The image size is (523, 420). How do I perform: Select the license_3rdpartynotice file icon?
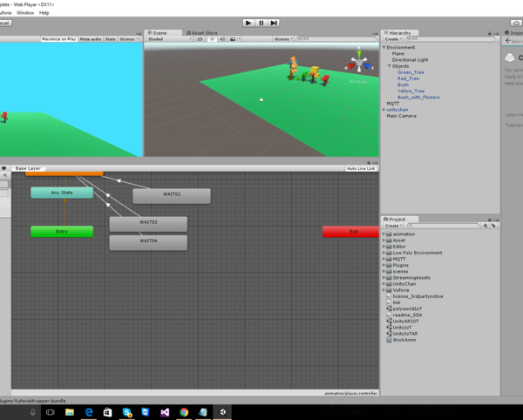pos(389,296)
